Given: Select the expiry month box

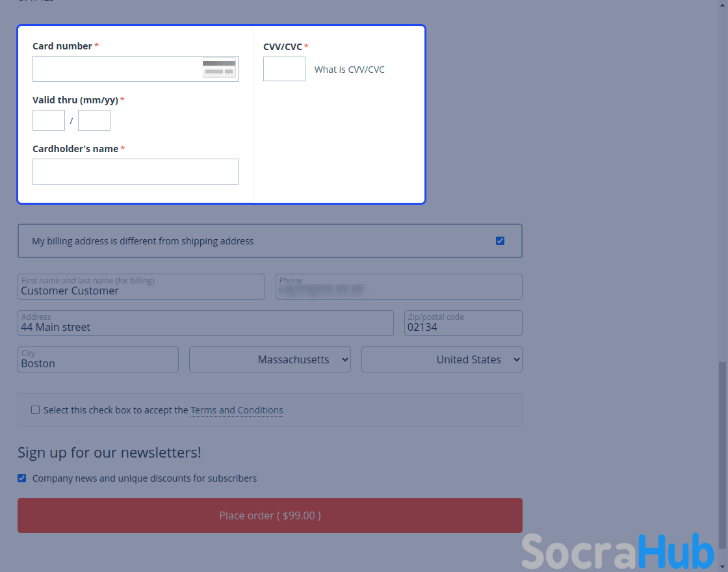Looking at the screenshot, I should click(x=49, y=120).
